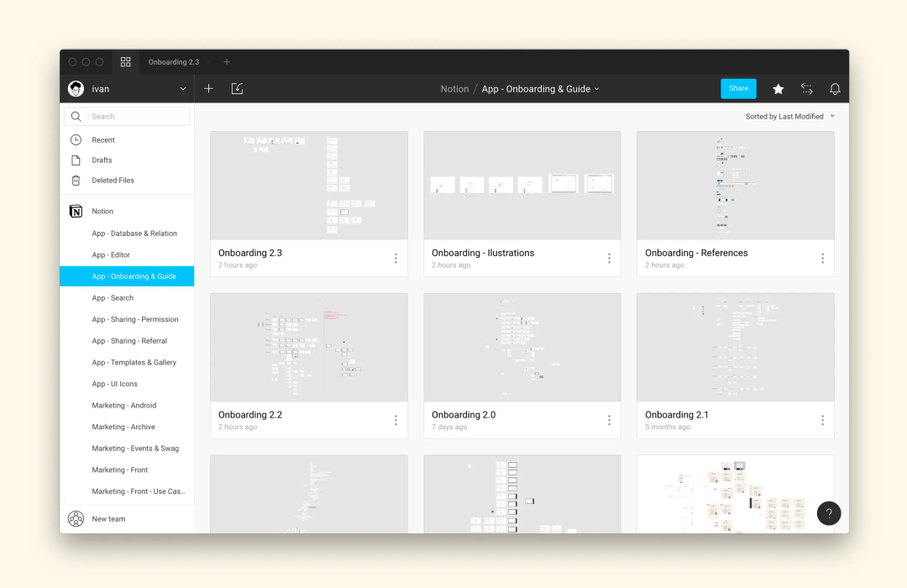The width and height of the screenshot is (907, 588).
Task: Star the project with the favorite icon
Action: [x=778, y=88]
